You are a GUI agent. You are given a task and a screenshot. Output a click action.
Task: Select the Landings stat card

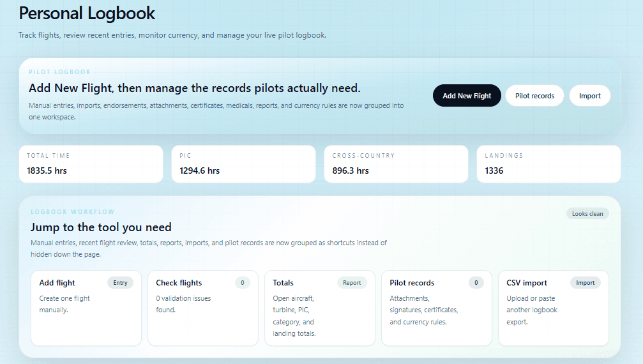548,164
